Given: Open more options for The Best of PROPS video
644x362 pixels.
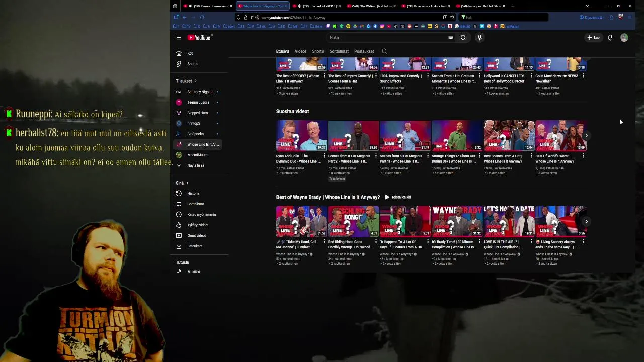Looking at the screenshot, I should point(324,76).
